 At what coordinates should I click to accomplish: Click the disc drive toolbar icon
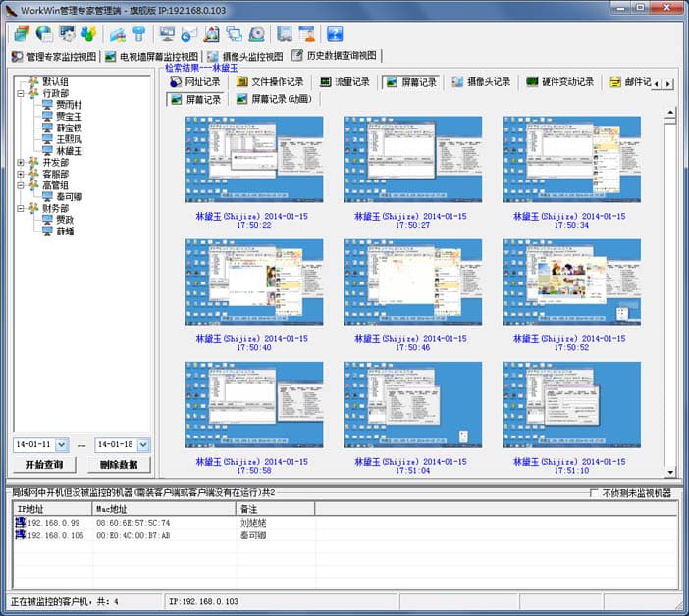pos(256,33)
